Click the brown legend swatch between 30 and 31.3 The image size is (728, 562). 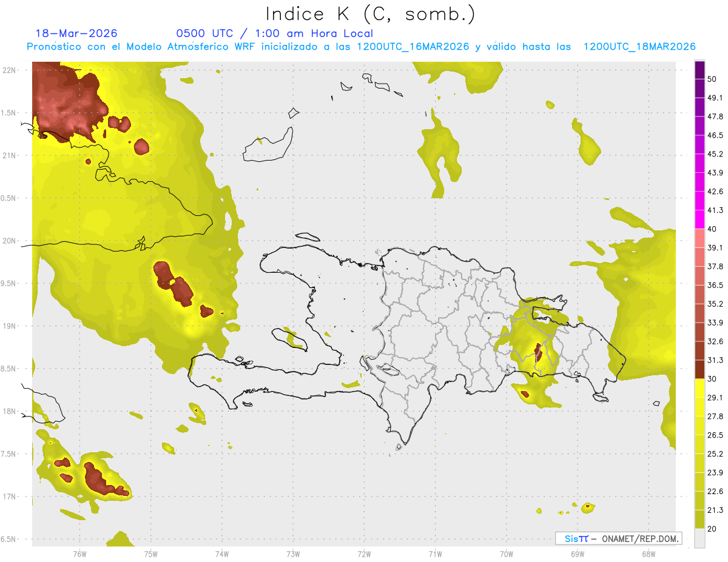click(700, 370)
